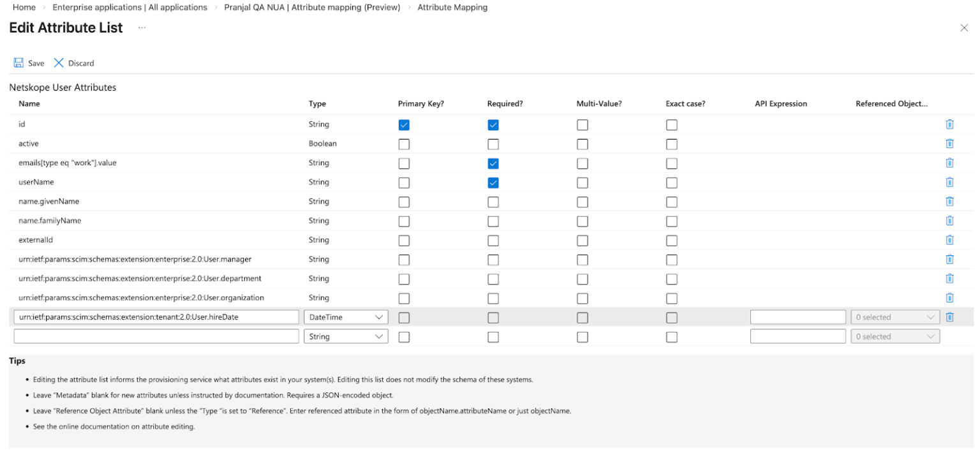The image size is (980, 469).
Task: Click the Name column header
Action: [29, 103]
